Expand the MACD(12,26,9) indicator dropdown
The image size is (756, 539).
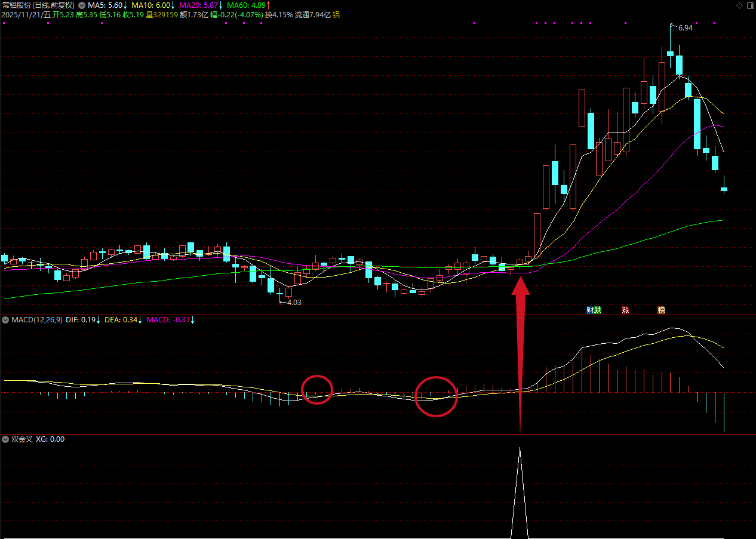click(x=5, y=320)
